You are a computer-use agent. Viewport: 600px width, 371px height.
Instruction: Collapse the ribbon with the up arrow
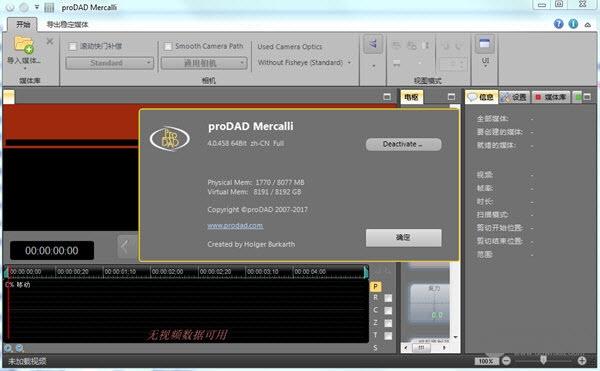click(587, 24)
